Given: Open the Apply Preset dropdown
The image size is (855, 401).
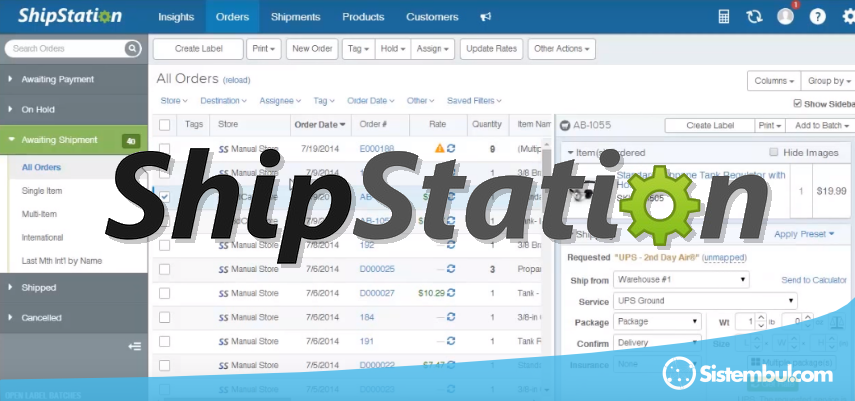Looking at the screenshot, I should (804, 234).
